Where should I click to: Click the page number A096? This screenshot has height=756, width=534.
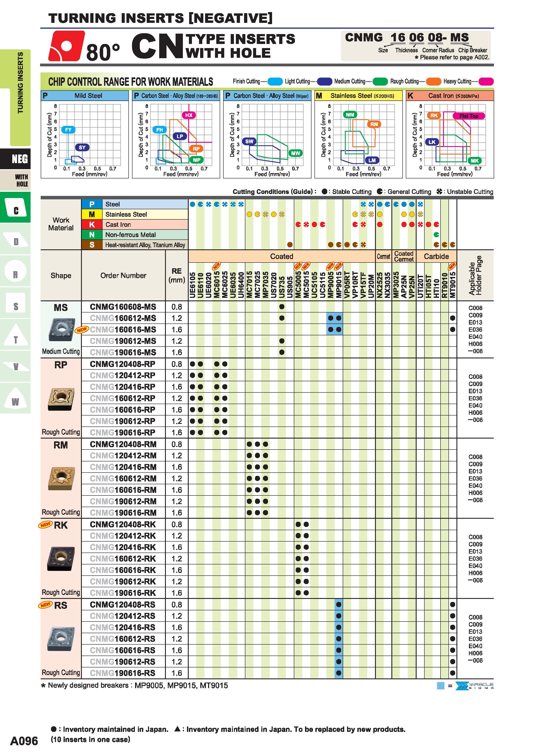click(24, 741)
